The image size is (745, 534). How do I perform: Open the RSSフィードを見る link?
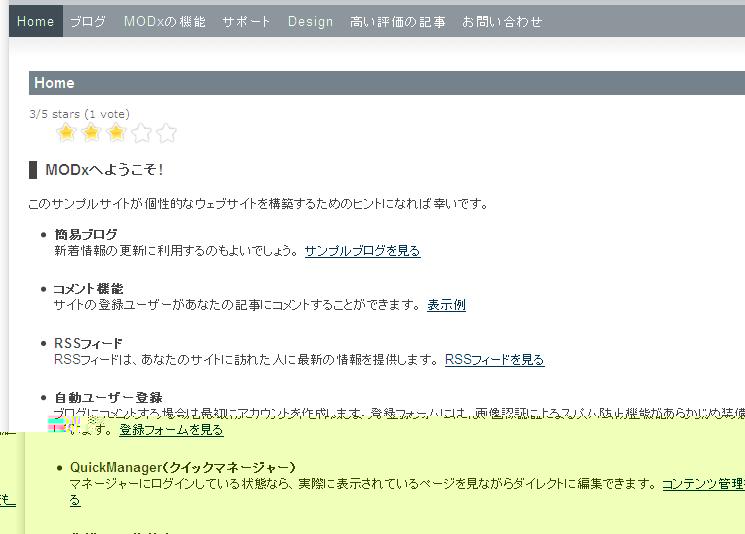pyautogui.click(x=494, y=360)
